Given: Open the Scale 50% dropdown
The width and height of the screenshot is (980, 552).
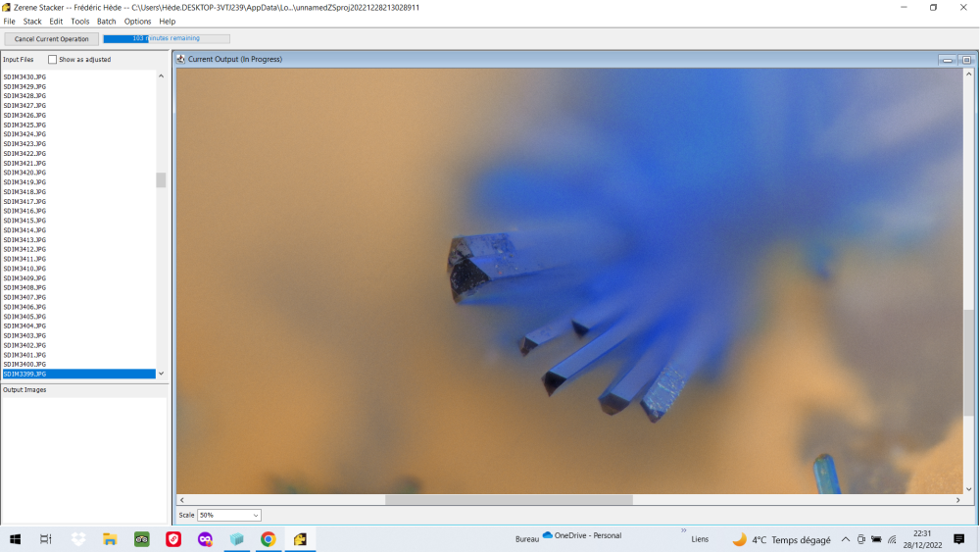Looking at the screenshot, I should click(x=228, y=515).
